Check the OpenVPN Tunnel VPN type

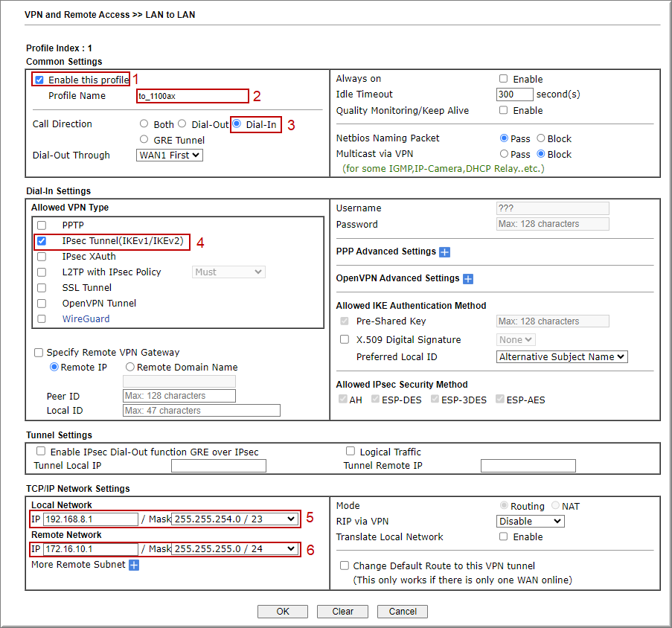tap(42, 304)
